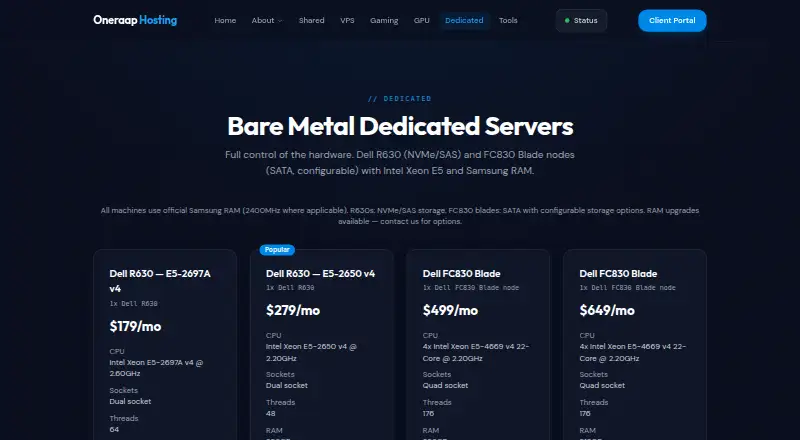
Task: Click "Dual socket" in the $179/mo card
Action: point(130,401)
